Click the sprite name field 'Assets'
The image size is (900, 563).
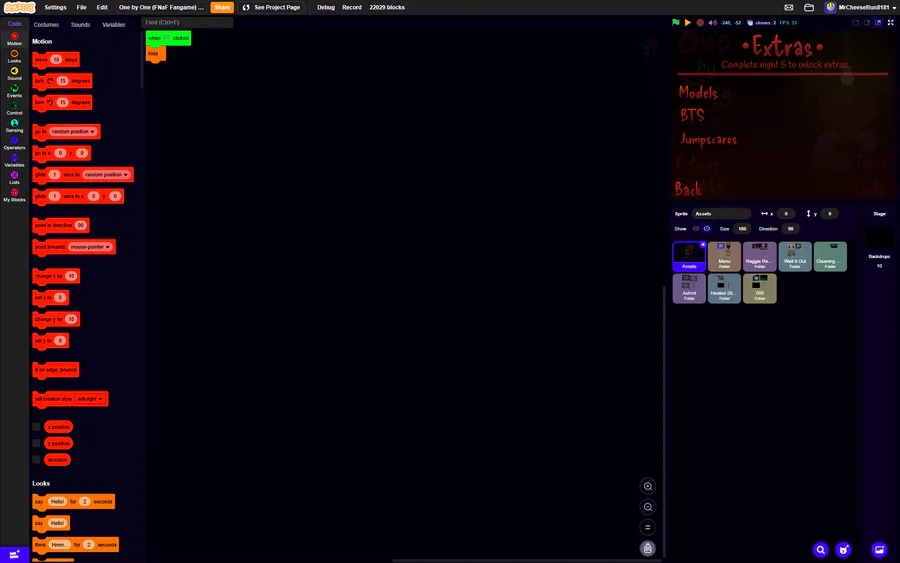(721, 213)
